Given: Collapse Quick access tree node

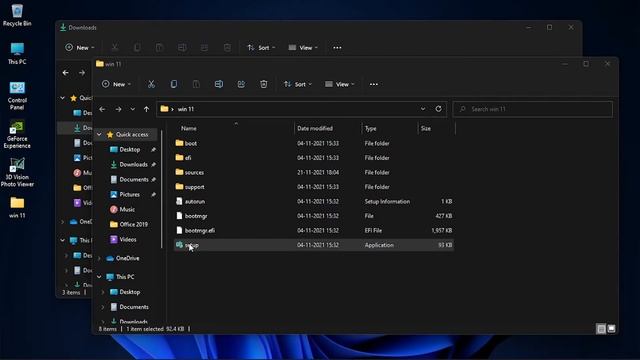Looking at the screenshot, I should click(x=99, y=134).
